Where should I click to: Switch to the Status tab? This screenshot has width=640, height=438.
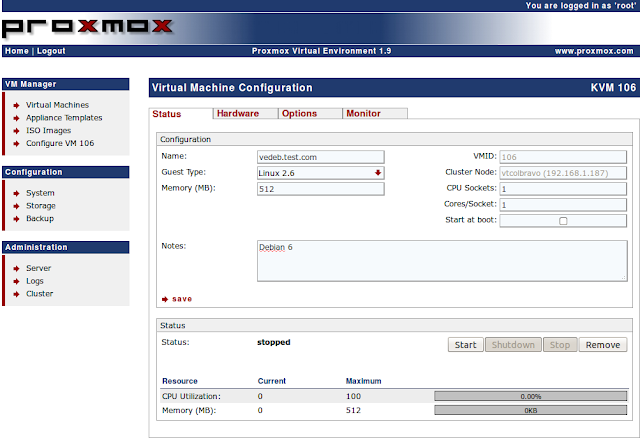(181, 114)
